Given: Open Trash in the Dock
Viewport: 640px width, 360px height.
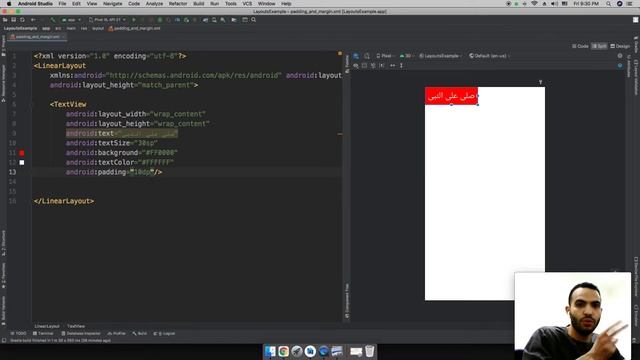Looking at the screenshot, I should pos(369,351).
